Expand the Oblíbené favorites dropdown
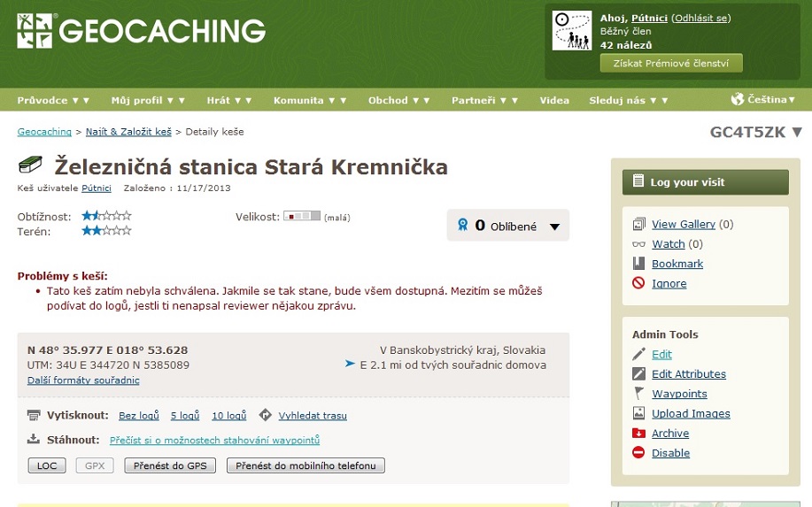This screenshot has width=812, height=507. 554,227
